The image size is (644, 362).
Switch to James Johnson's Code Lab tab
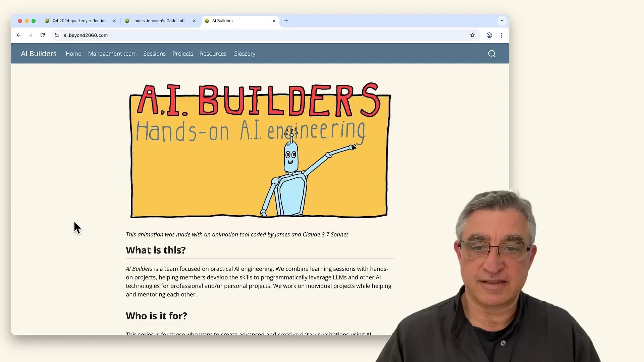tap(158, 21)
